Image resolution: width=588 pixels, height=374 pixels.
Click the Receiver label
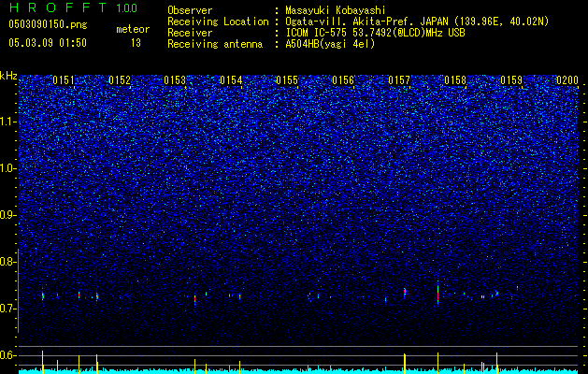click(x=190, y=33)
